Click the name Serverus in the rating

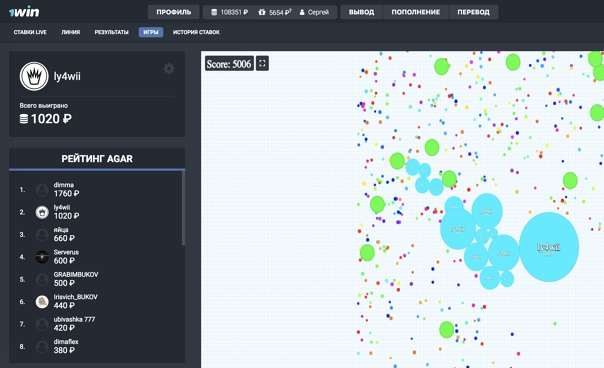click(66, 252)
